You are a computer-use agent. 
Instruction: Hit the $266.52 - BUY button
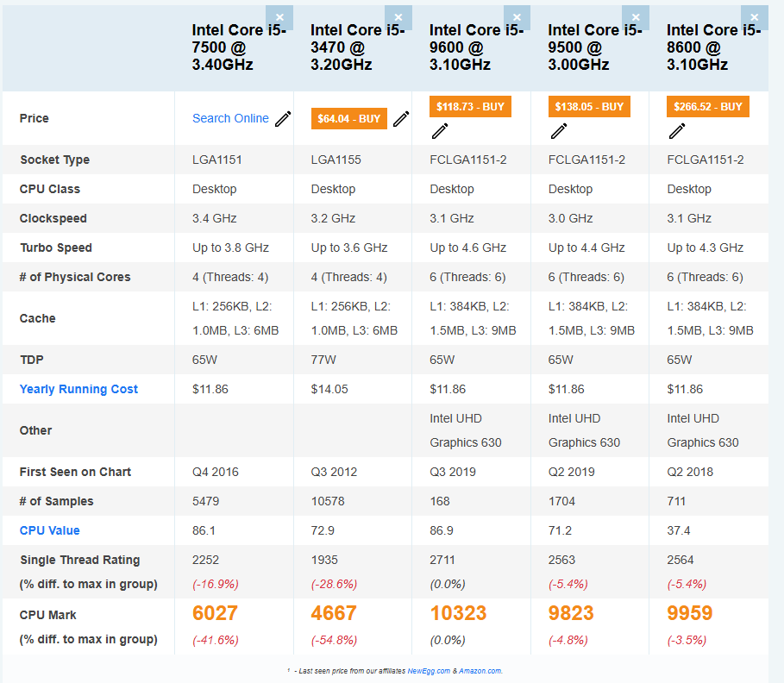click(707, 107)
